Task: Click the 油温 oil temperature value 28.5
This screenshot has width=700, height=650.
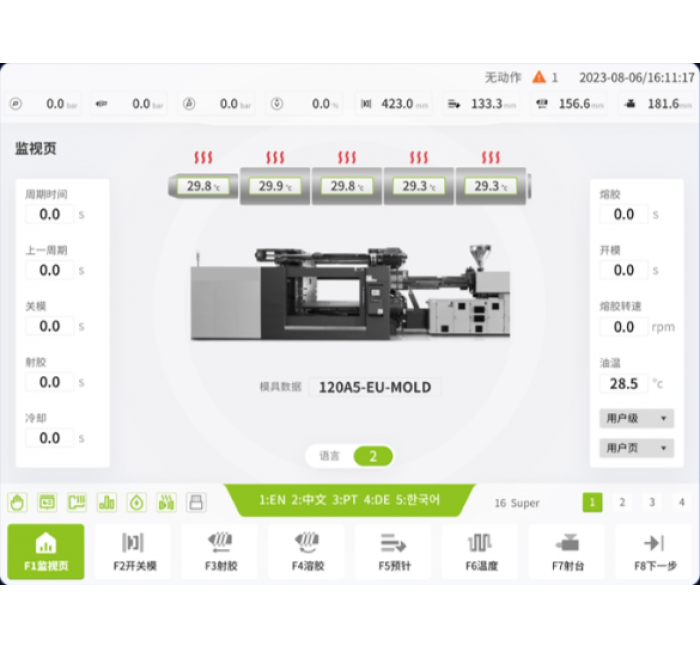Action: [624, 383]
